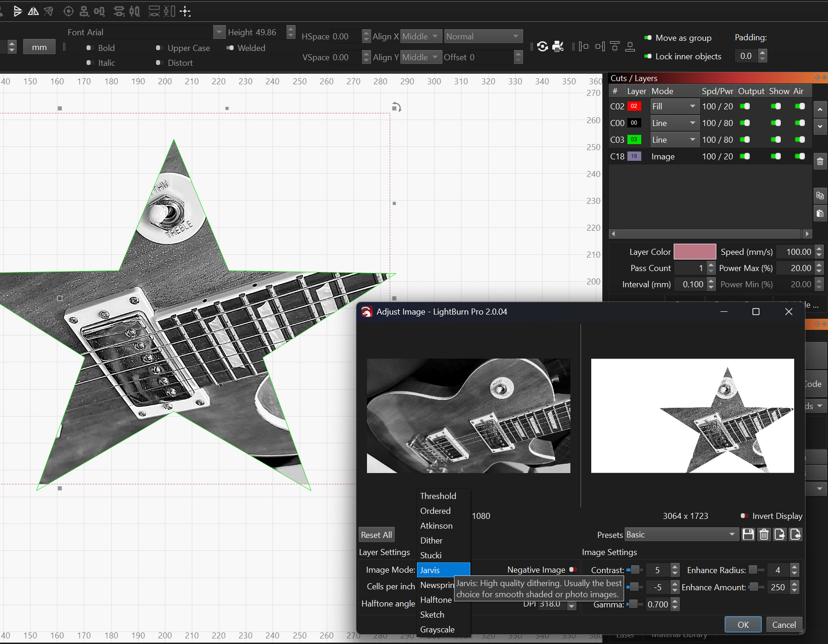The image size is (828, 644).
Task: Copy layer settings using the clipboard icon
Action: [x=820, y=196]
